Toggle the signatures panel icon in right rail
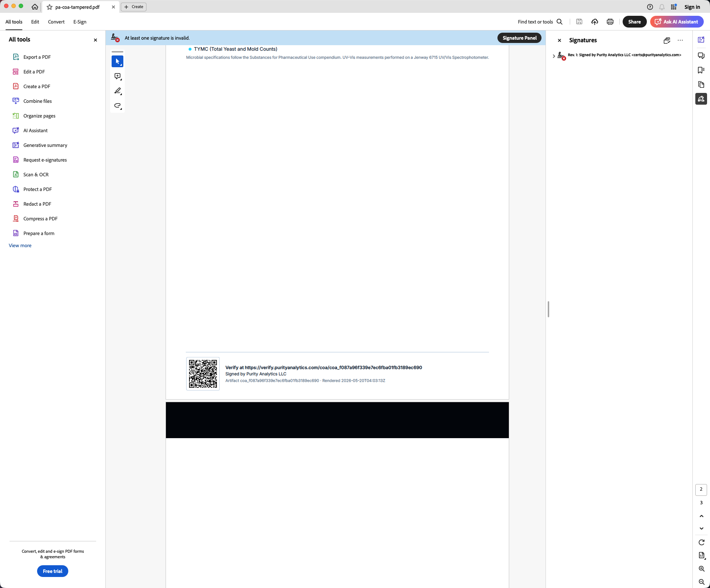Image resolution: width=710 pixels, height=588 pixels. [701, 99]
